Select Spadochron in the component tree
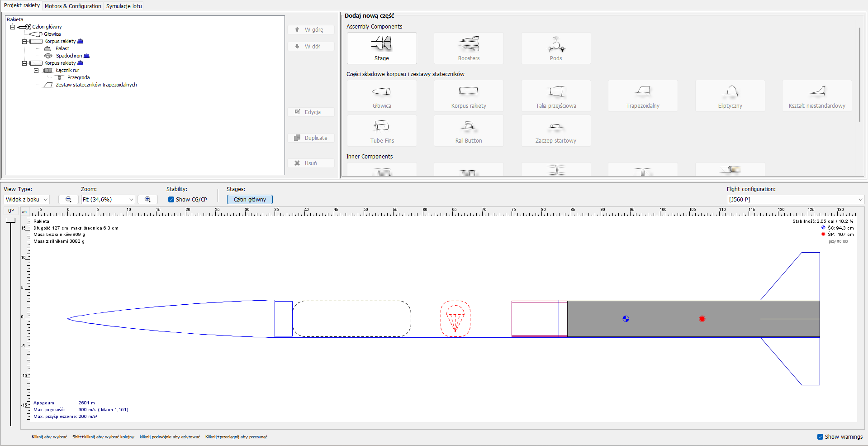This screenshot has height=446, width=868. pos(69,56)
